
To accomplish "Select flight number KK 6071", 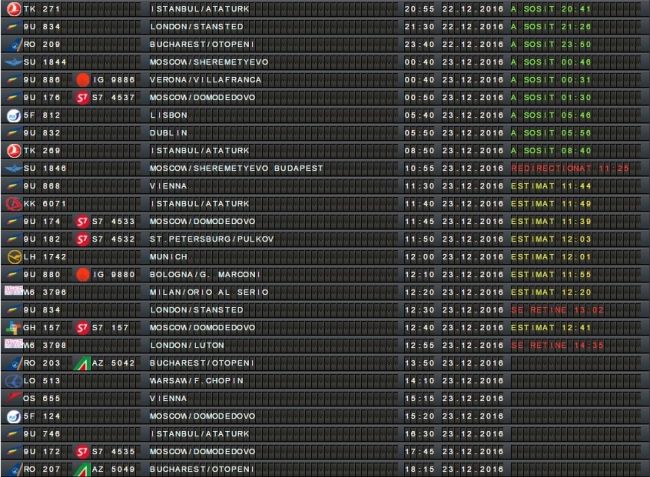I will point(45,204).
